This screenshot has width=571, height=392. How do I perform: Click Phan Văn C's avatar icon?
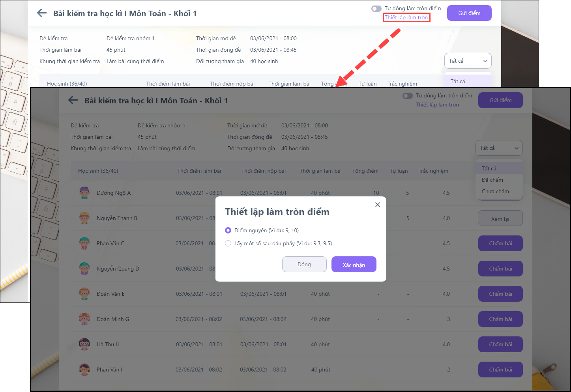click(84, 243)
